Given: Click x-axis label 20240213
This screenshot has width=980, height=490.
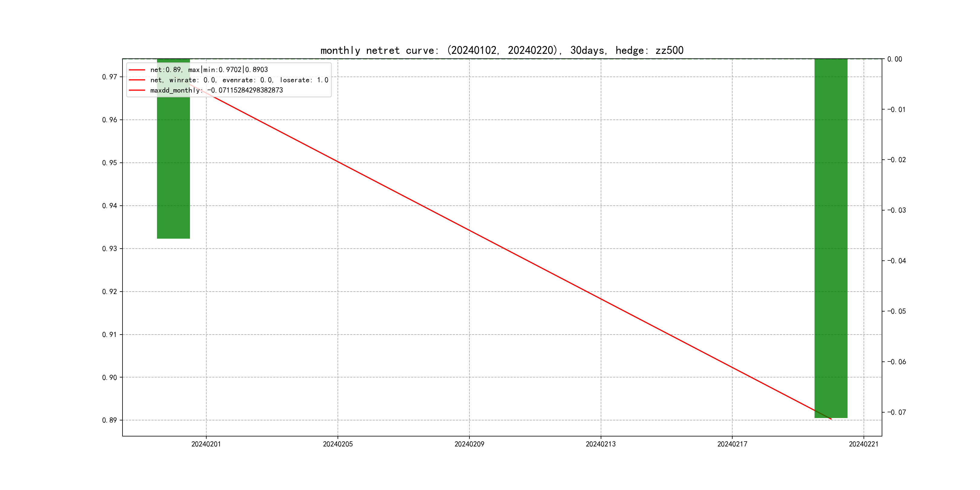Looking at the screenshot, I should 600,444.
